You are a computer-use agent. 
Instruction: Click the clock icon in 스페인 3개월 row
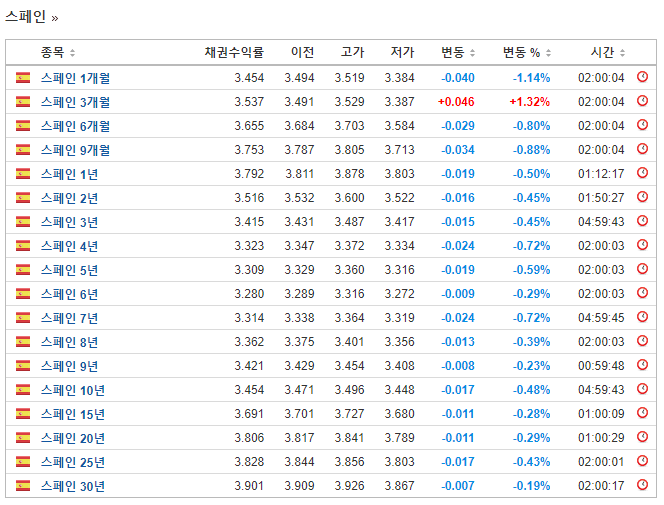click(642, 101)
